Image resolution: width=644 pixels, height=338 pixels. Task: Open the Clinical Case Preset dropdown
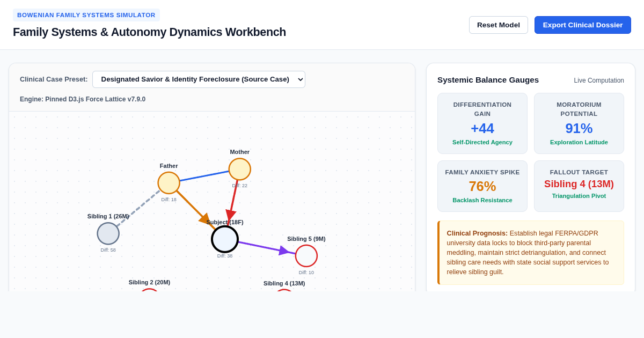199,79
